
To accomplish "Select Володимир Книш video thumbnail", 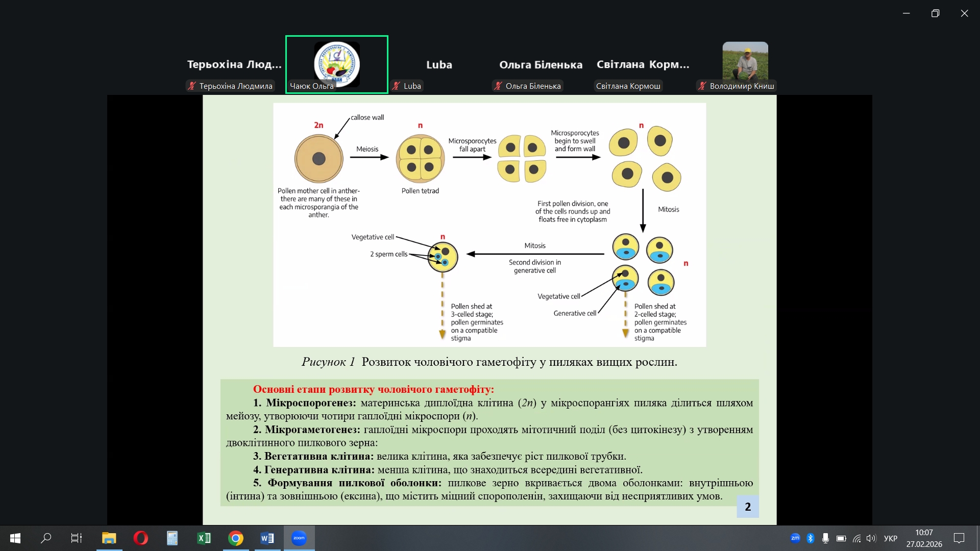I will (x=745, y=61).
